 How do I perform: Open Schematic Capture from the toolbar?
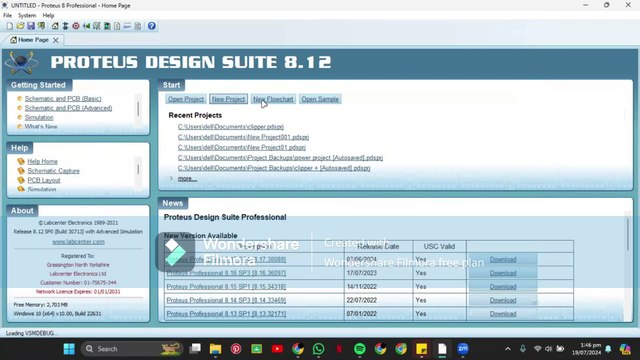pyautogui.click(x=65, y=26)
